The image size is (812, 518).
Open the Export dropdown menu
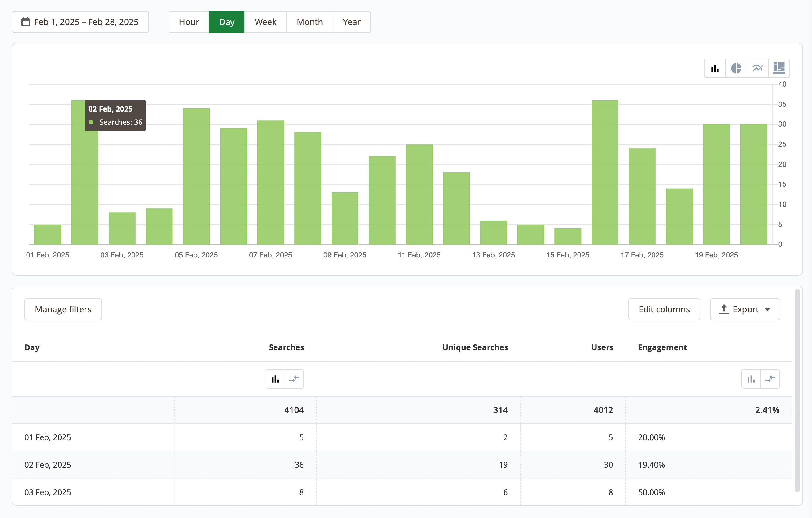click(x=745, y=309)
